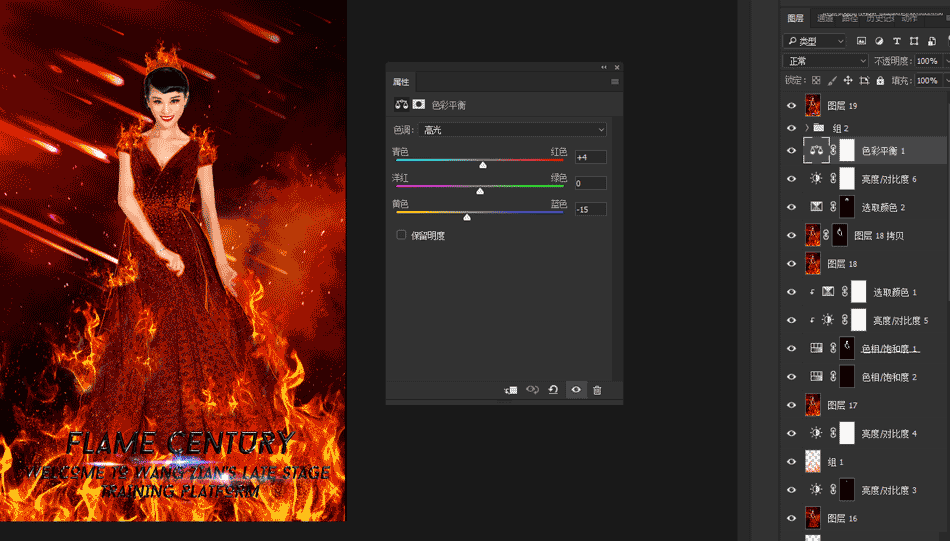This screenshot has height=541, width=950.
Task: Select 组 1 layer name
Action: (835, 462)
